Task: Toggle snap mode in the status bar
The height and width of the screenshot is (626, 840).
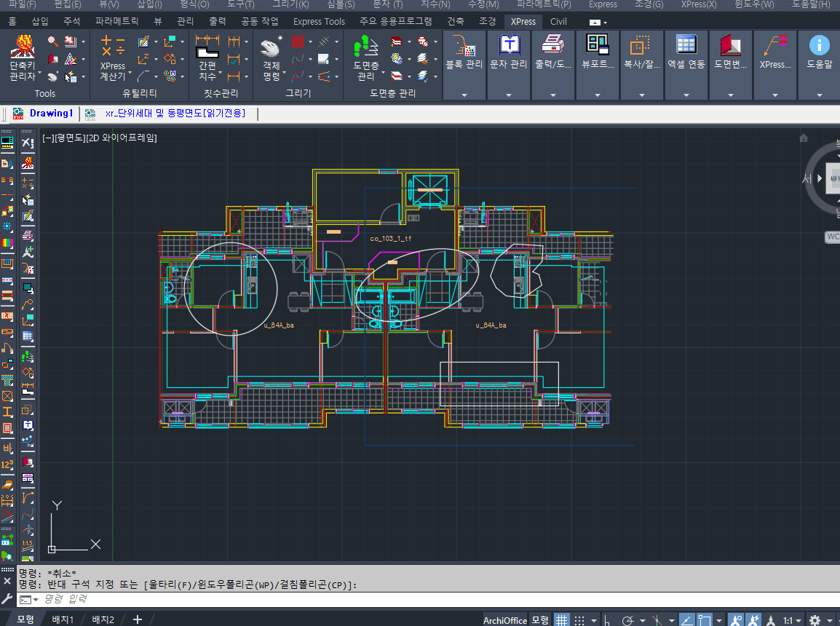Action: (579, 620)
